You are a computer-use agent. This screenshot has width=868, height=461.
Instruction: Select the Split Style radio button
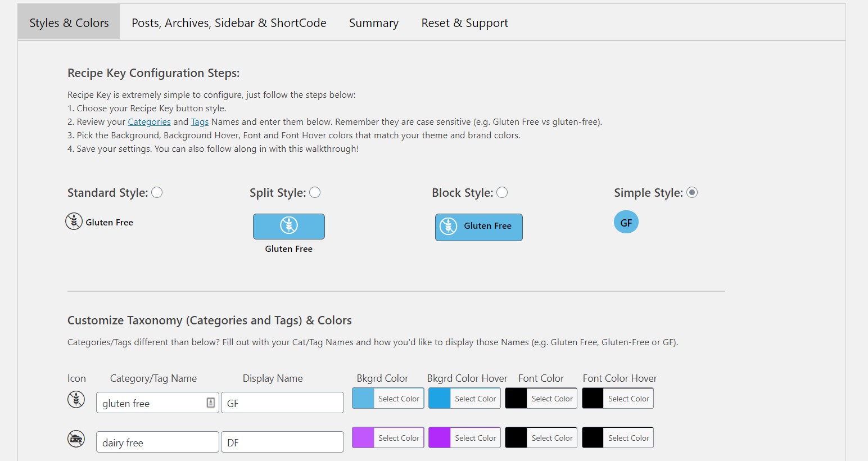click(x=315, y=192)
